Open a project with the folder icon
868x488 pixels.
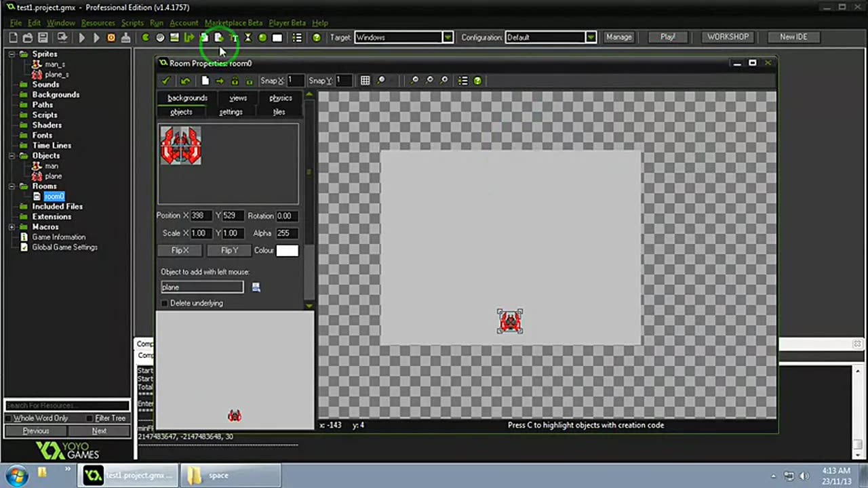[x=28, y=38]
